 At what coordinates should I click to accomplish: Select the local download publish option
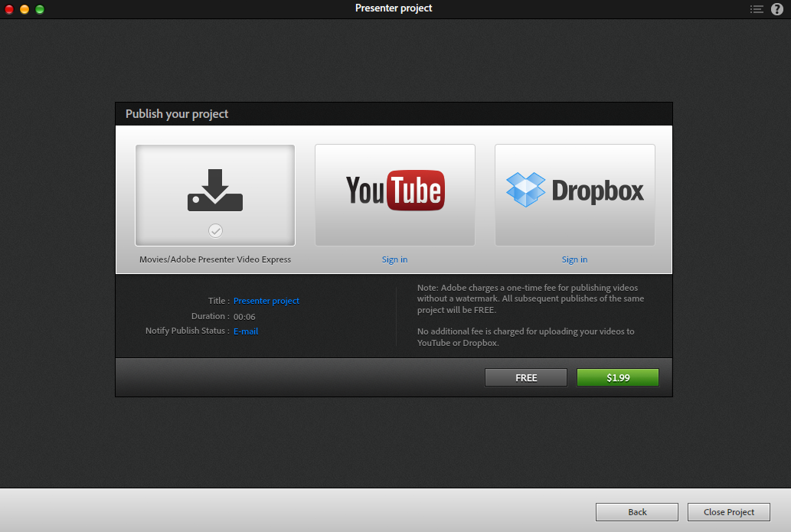click(x=215, y=195)
